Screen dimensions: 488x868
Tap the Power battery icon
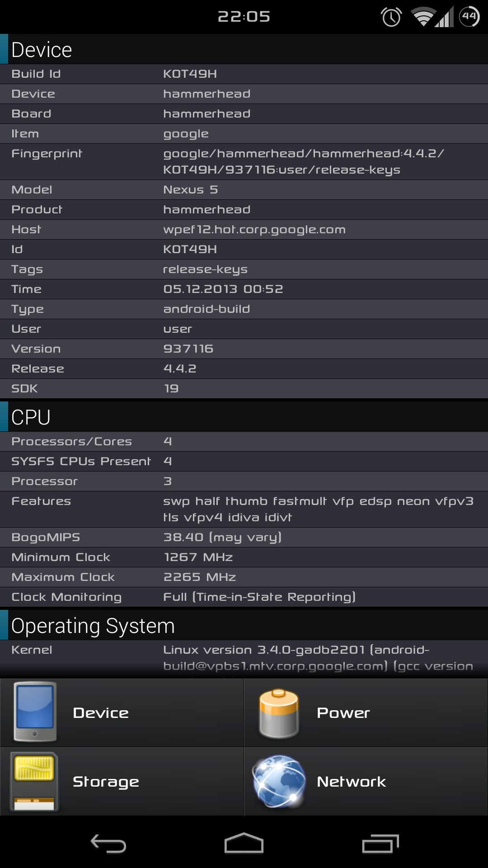tap(278, 713)
